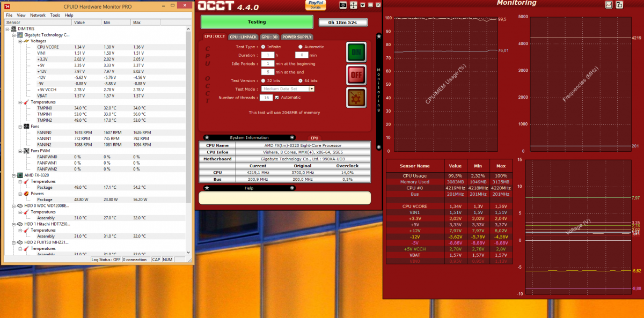Click the Duration hours input field

point(267,55)
